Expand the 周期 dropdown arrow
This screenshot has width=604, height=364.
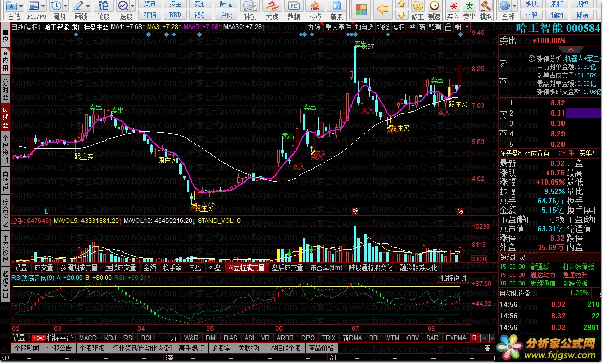[66, 6]
